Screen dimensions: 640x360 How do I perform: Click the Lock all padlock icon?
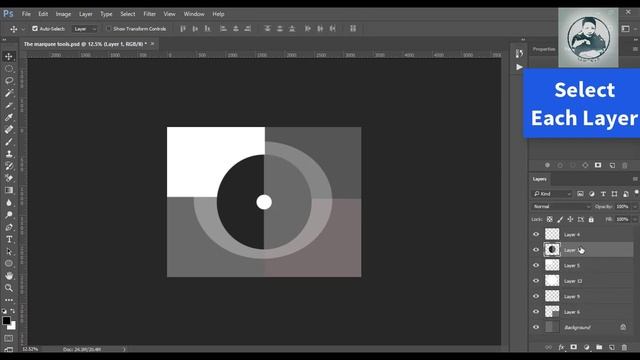(591, 220)
